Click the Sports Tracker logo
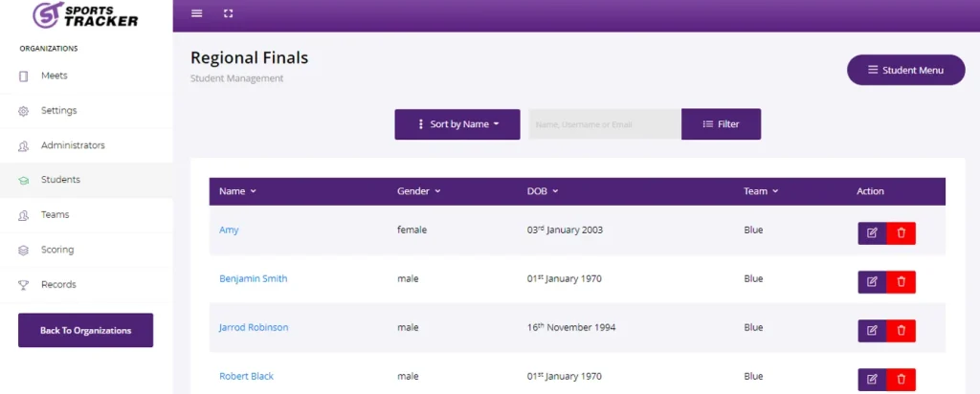Screen dimensions: 980x394 [x=85, y=14]
